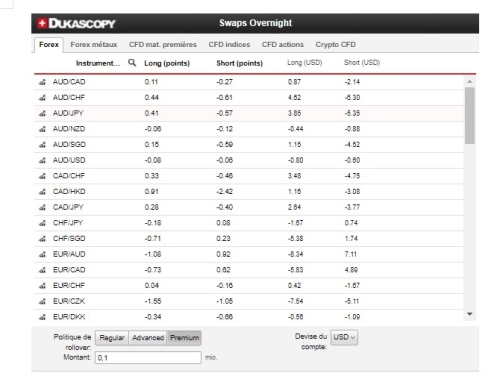
Task: Click the chart icon beside EUR/AUD
Action: 42,254
